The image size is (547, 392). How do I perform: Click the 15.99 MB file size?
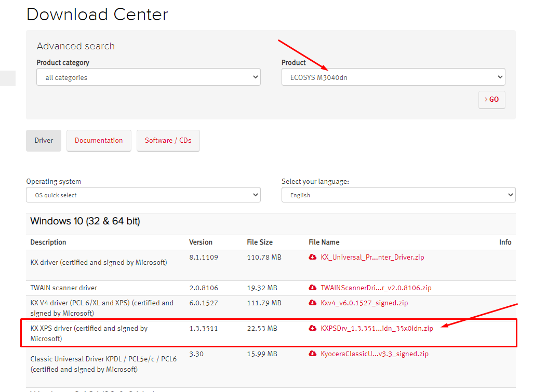262,354
